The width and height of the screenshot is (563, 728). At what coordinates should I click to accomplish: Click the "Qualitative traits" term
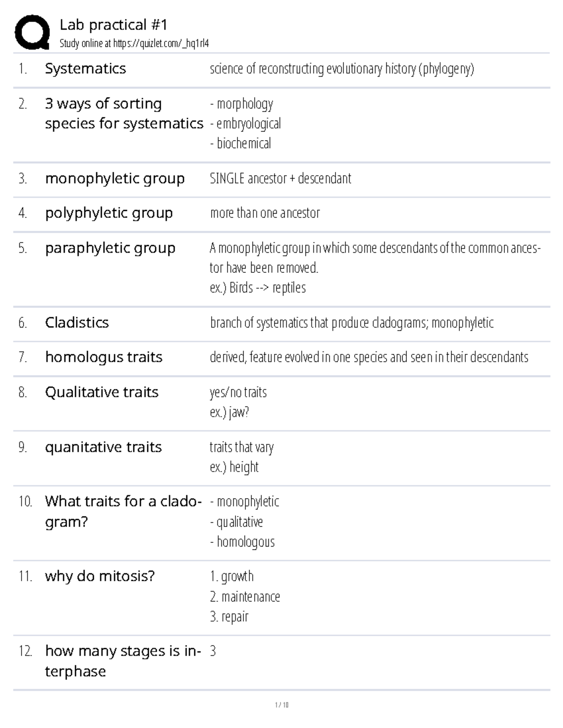coord(102,392)
